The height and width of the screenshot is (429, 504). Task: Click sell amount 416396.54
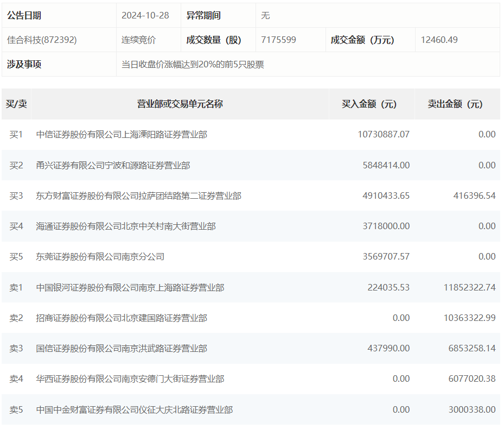click(x=474, y=195)
